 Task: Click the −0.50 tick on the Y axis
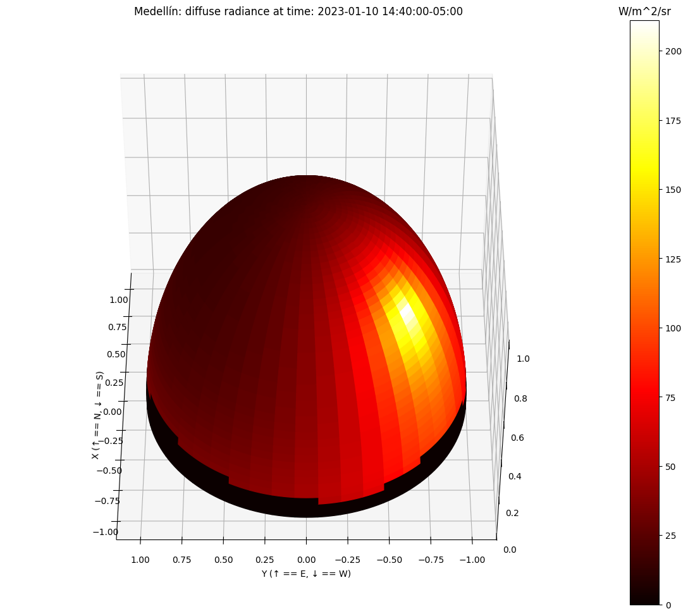coord(389,560)
